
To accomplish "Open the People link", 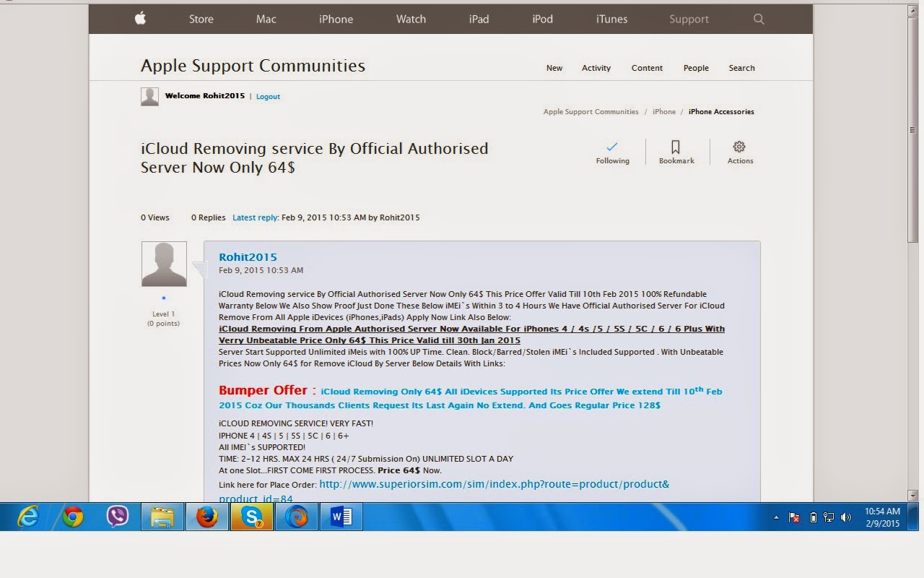I will coord(696,68).
